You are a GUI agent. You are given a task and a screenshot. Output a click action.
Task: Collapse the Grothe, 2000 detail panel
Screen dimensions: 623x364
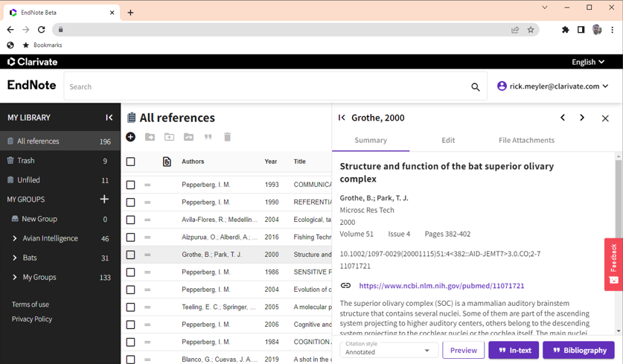(x=342, y=118)
